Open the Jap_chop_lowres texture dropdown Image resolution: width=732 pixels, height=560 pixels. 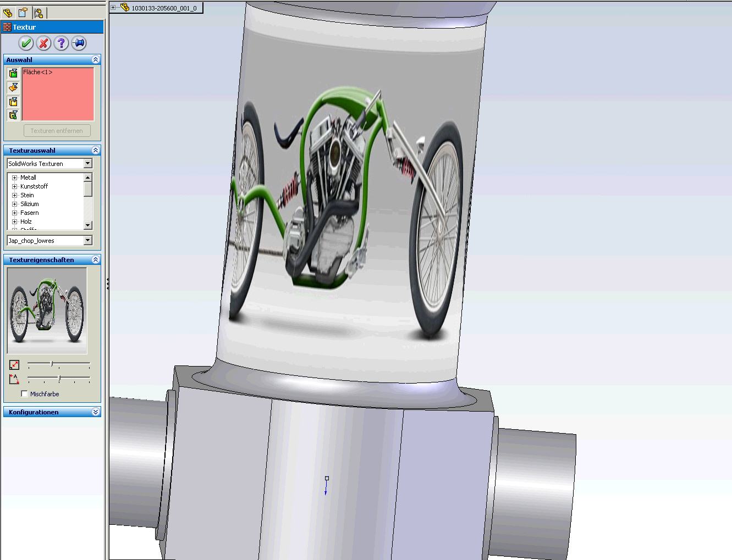point(87,241)
